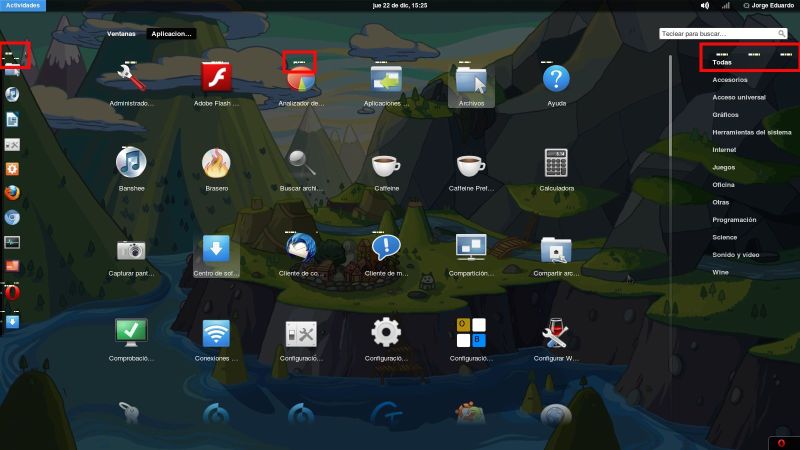
Task: Open the Opera tray icon
Action: coord(781,443)
